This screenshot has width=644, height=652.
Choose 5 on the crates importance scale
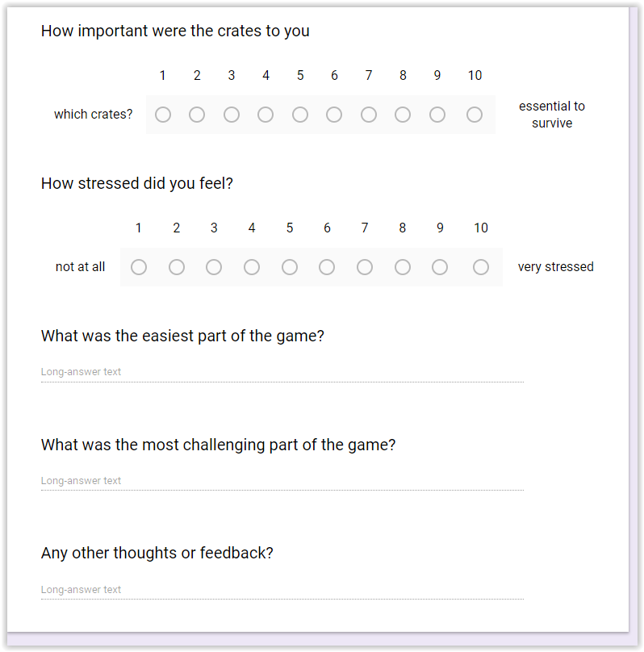[300, 115]
